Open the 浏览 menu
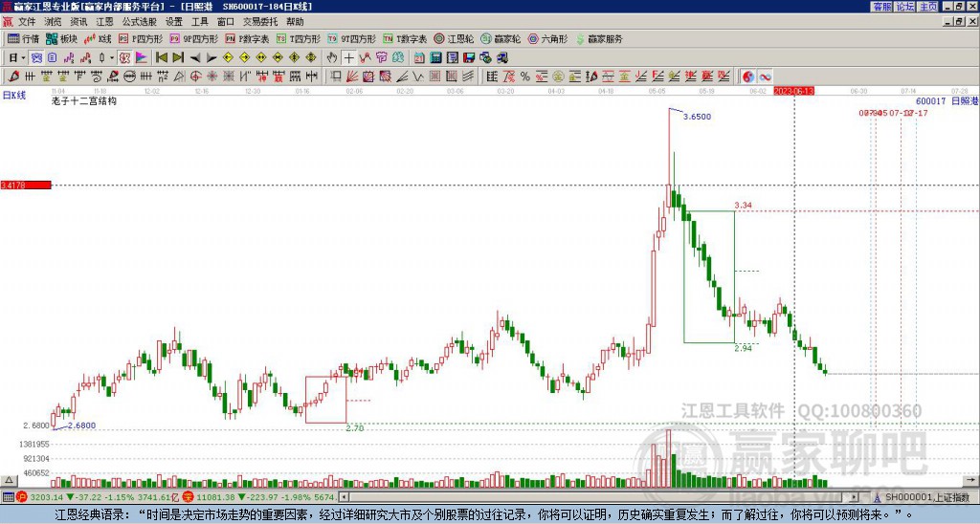The image size is (980, 524). [x=53, y=22]
